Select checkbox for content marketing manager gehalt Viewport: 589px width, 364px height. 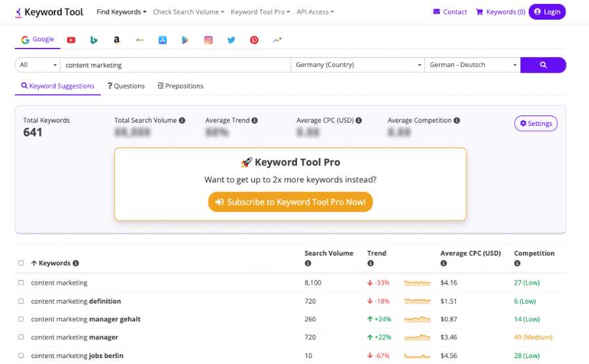pos(21,319)
